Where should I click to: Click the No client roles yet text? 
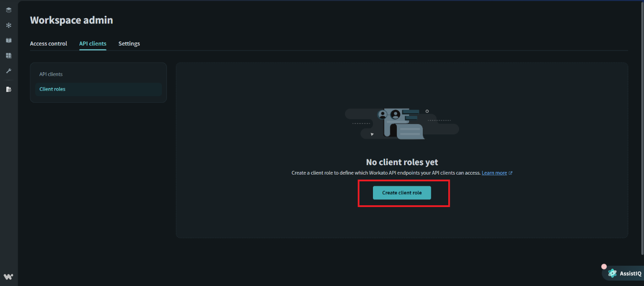pyautogui.click(x=402, y=162)
